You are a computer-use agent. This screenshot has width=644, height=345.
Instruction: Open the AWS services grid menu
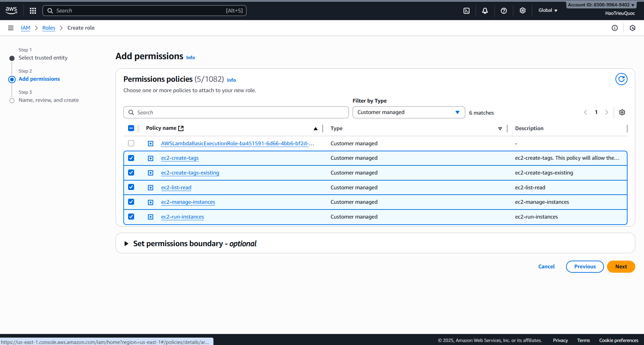(33, 11)
